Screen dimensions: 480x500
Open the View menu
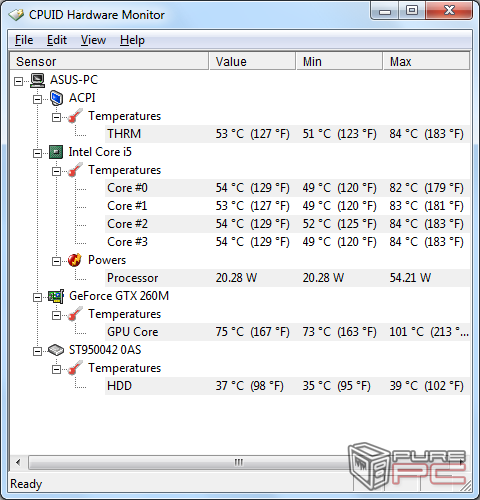click(x=93, y=40)
